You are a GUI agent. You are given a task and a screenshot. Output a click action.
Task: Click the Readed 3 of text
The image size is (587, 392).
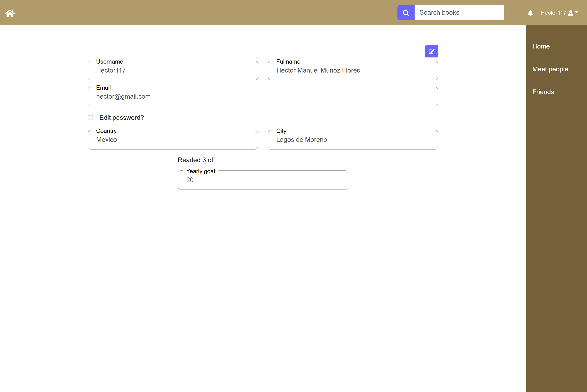pos(195,160)
